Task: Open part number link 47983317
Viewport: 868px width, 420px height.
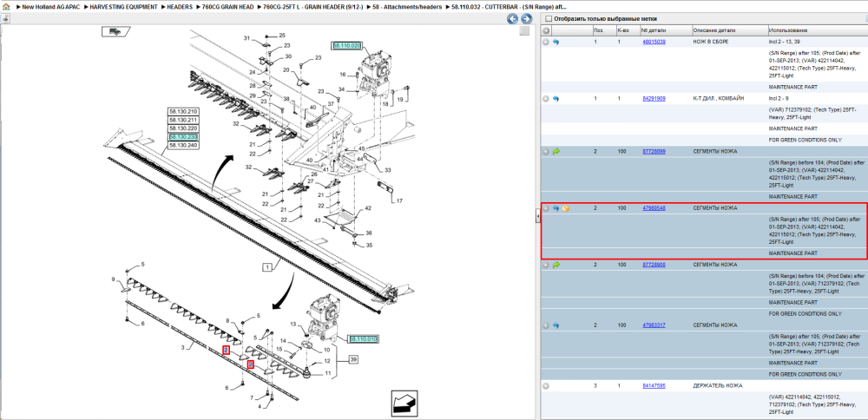Action: [x=654, y=325]
